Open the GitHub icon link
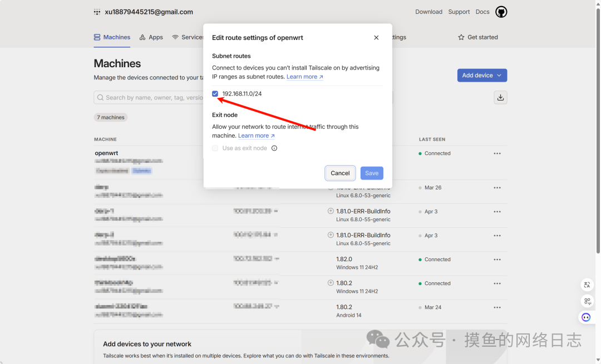 coord(501,12)
